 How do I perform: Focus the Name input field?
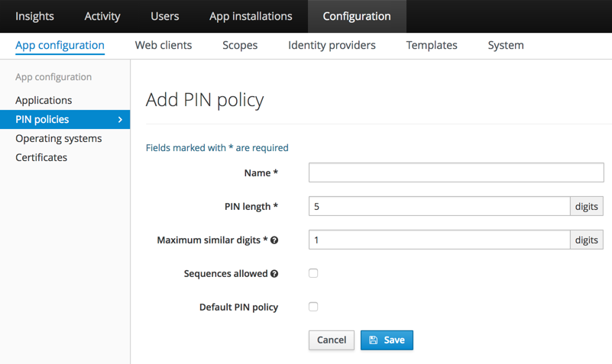[x=456, y=172]
